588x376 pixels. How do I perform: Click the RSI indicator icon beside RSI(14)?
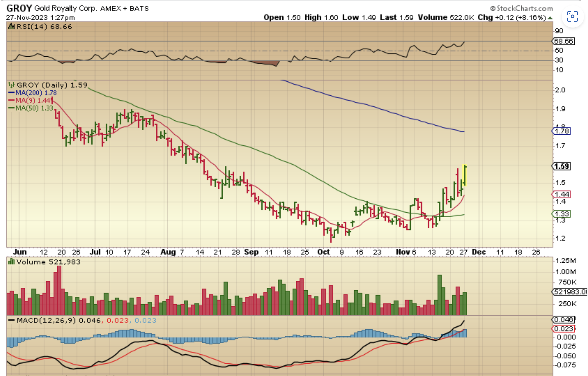[11, 27]
